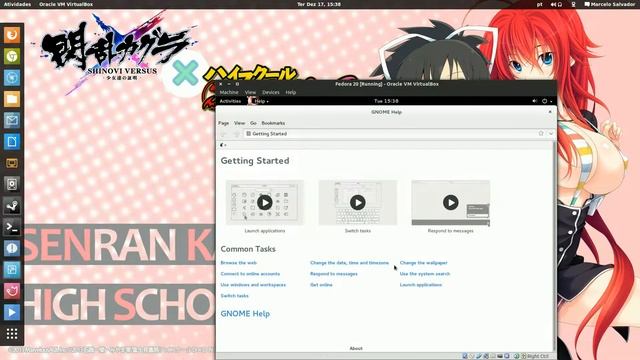Expand the location bar dropdown chevron

(x=551, y=133)
